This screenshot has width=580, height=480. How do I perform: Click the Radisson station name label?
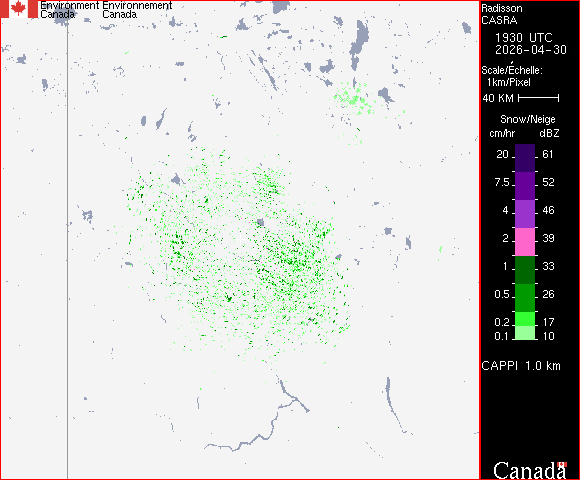[x=502, y=9]
